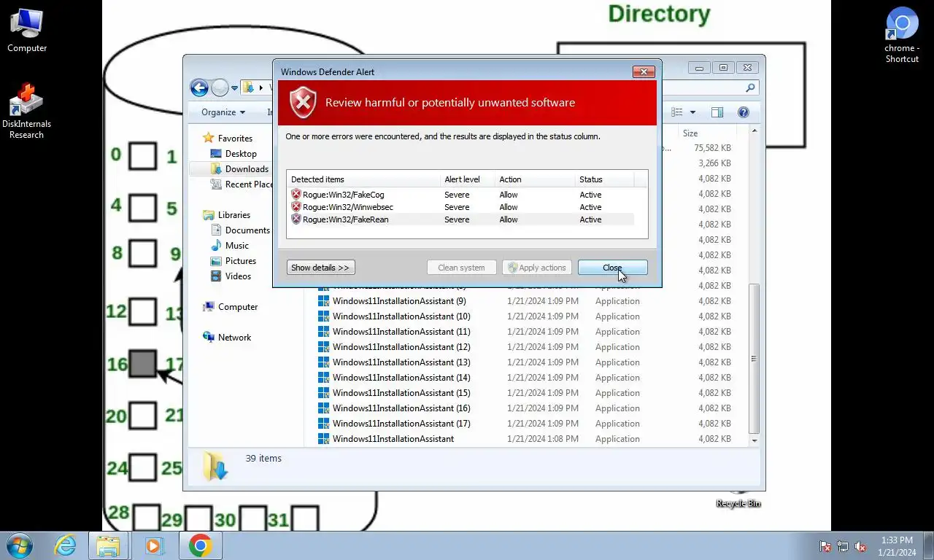Click the scrollbar down arrow in Explorer

(x=754, y=440)
